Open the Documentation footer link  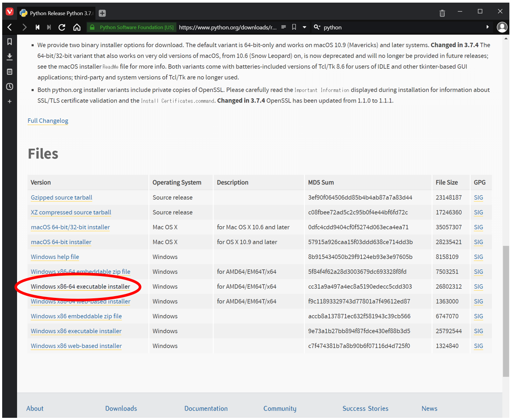click(x=206, y=409)
